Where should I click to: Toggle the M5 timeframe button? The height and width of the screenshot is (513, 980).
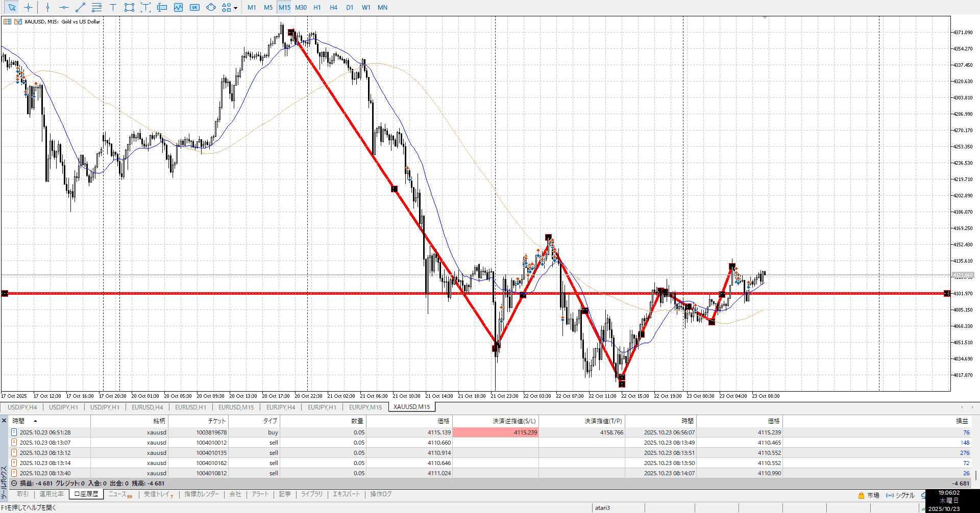pyautogui.click(x=268, y=8)
